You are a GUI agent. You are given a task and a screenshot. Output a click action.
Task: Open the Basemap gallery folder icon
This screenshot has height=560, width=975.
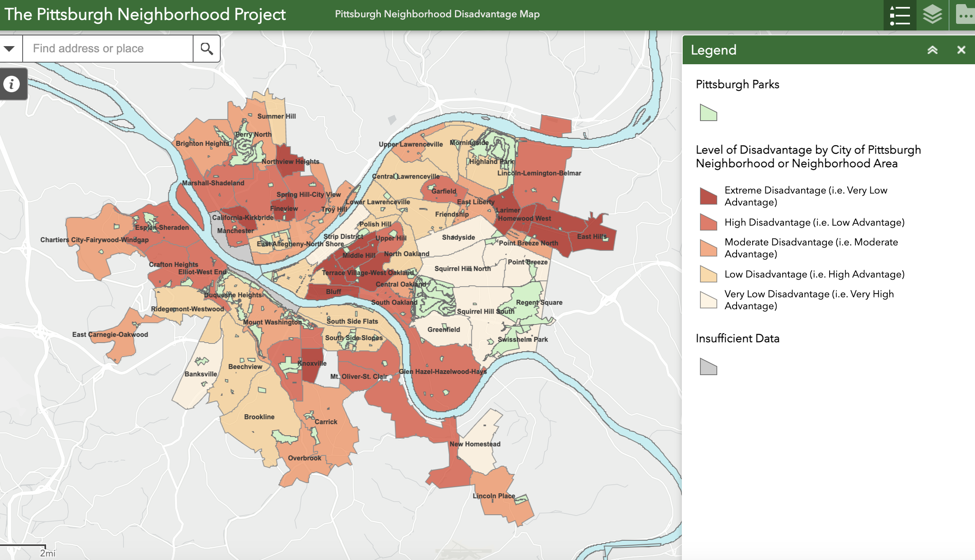pos(965,15)
